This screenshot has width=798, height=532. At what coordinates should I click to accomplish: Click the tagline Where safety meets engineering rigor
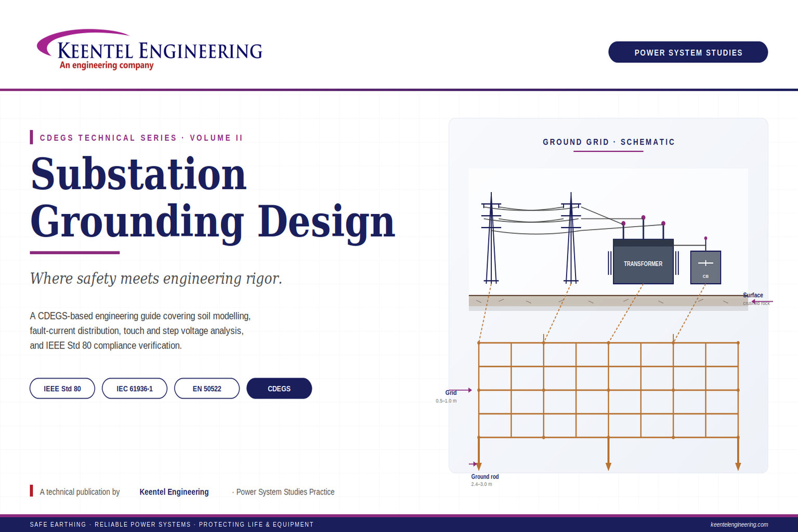pos(156,278)
